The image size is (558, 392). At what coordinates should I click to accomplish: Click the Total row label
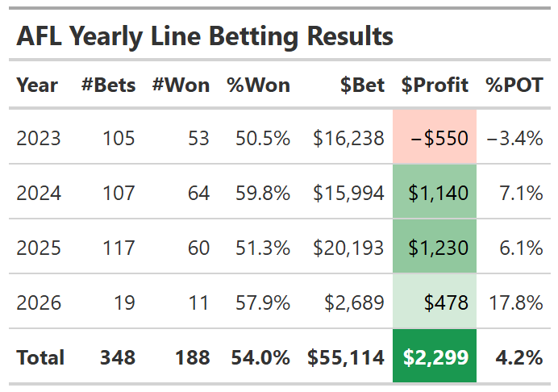[x=40, y=357]
